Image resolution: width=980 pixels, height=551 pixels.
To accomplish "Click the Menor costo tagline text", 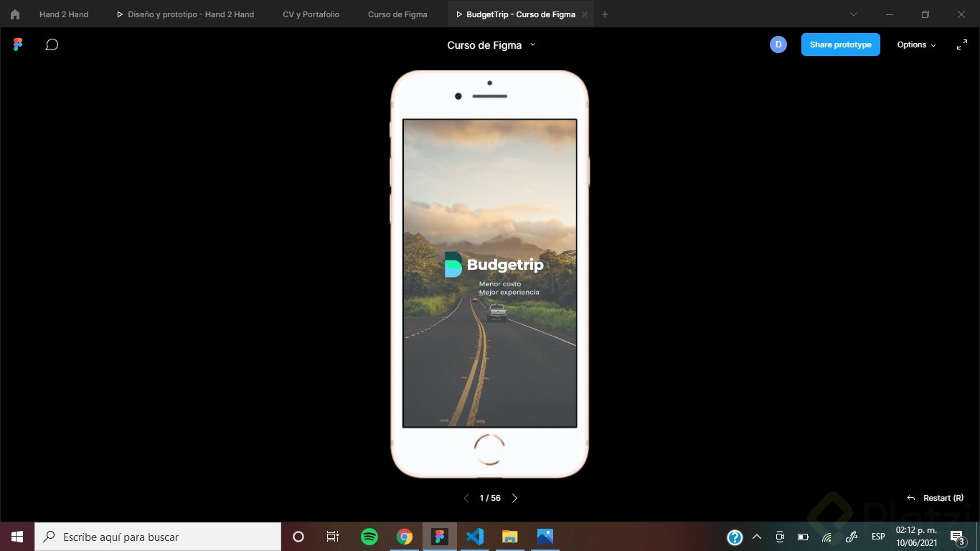I will coord(500,284).
